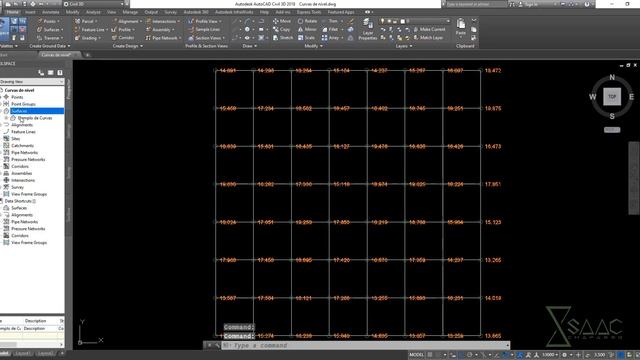Select the Fillet tool
The width and height of the screenshot is (640, 360).
(x=331, y=30)
